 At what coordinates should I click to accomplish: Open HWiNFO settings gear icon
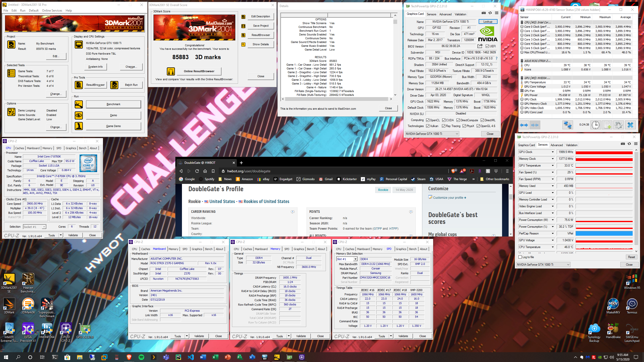(618, 125)
